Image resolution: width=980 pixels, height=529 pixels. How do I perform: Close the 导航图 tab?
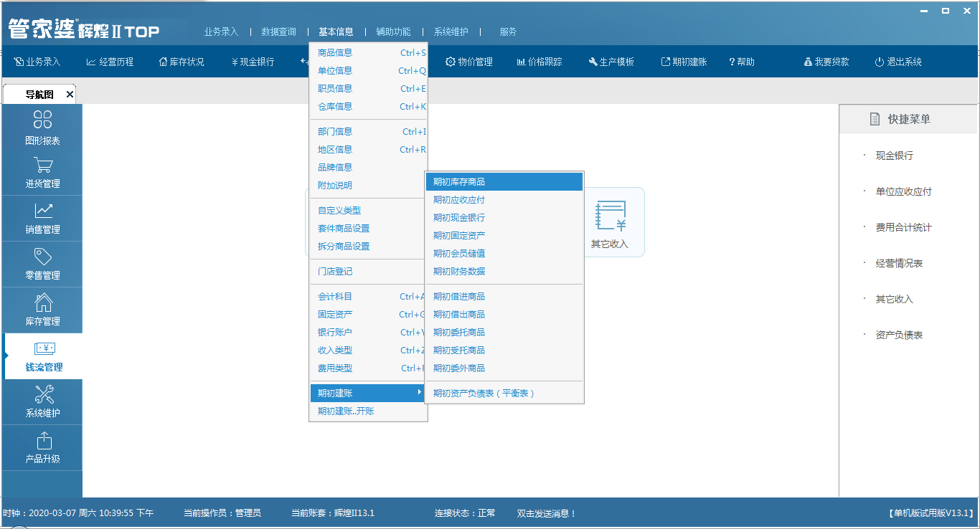(x=70, y=95)
